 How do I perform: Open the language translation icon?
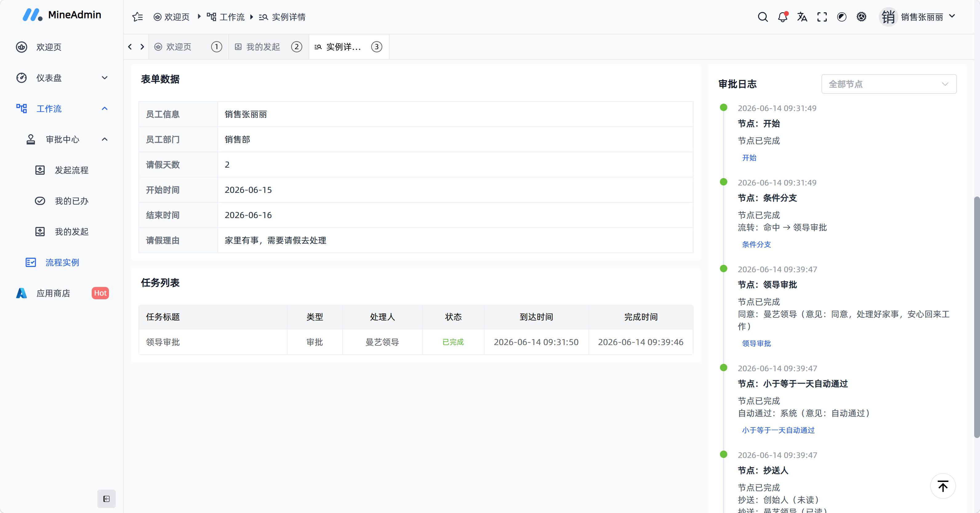tap(802, 17)
